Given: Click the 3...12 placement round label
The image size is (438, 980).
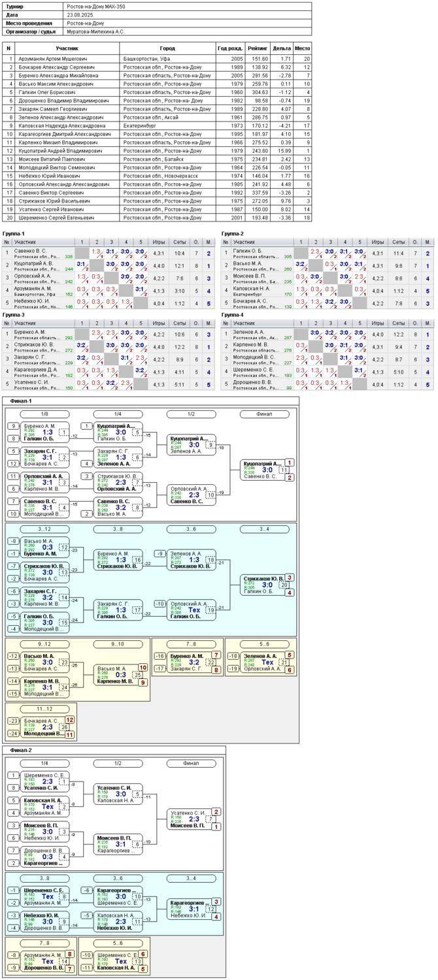Looking at the screenshot, I should point(45,529).
